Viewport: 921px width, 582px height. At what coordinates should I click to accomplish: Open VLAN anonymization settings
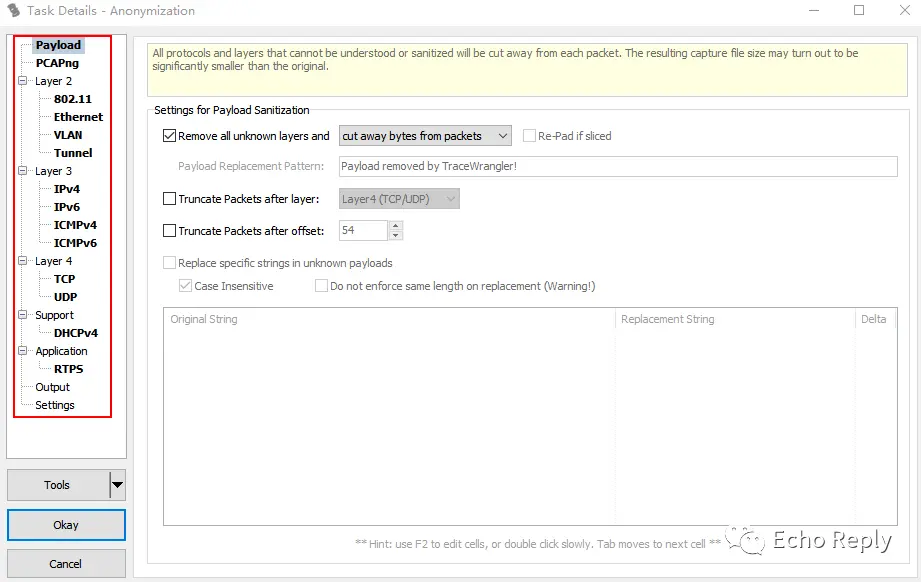[68, 135]
